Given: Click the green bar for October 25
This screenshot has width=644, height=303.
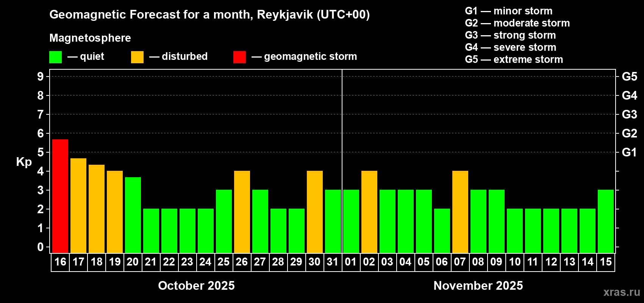Looking at the screenshot, I should (224, 222).
